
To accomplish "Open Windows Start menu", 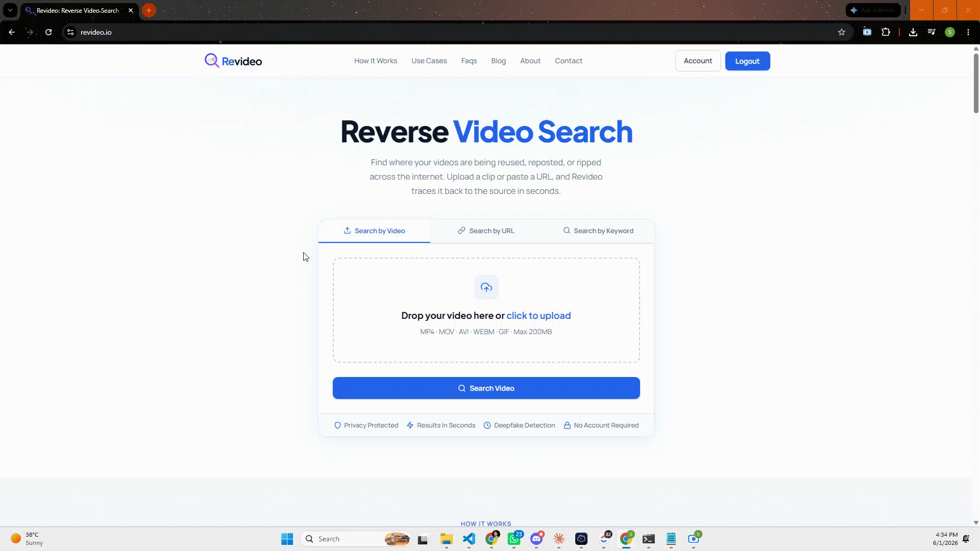I will pos(287,539).
